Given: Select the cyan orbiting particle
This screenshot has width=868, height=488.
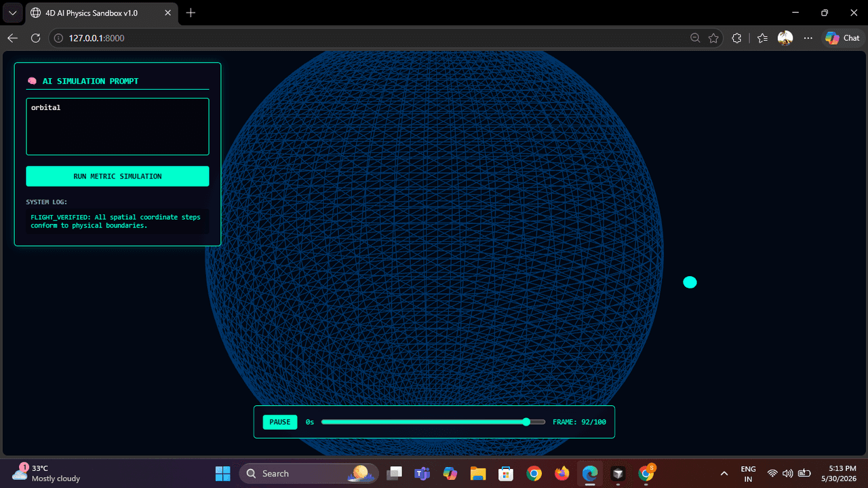Looking at the screenshot, I should click(x=690, y=282).
